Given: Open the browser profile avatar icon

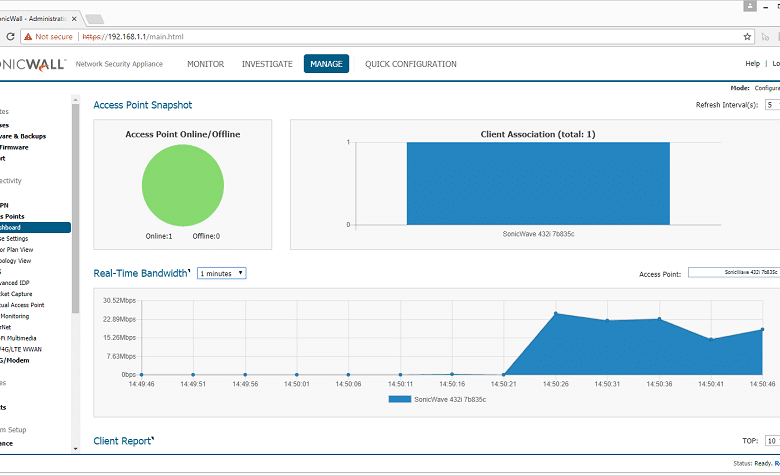Looking at the screenshot, I should click(750, 6).
